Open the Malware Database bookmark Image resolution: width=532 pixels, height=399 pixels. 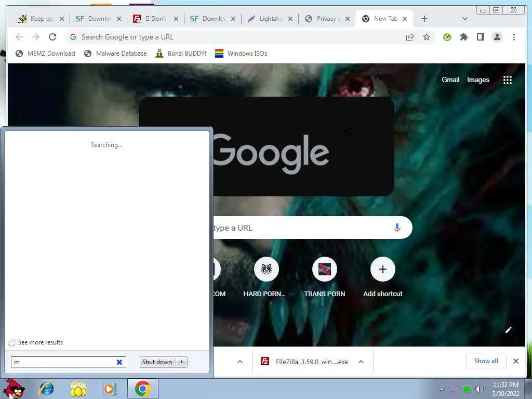coord(115,54)
